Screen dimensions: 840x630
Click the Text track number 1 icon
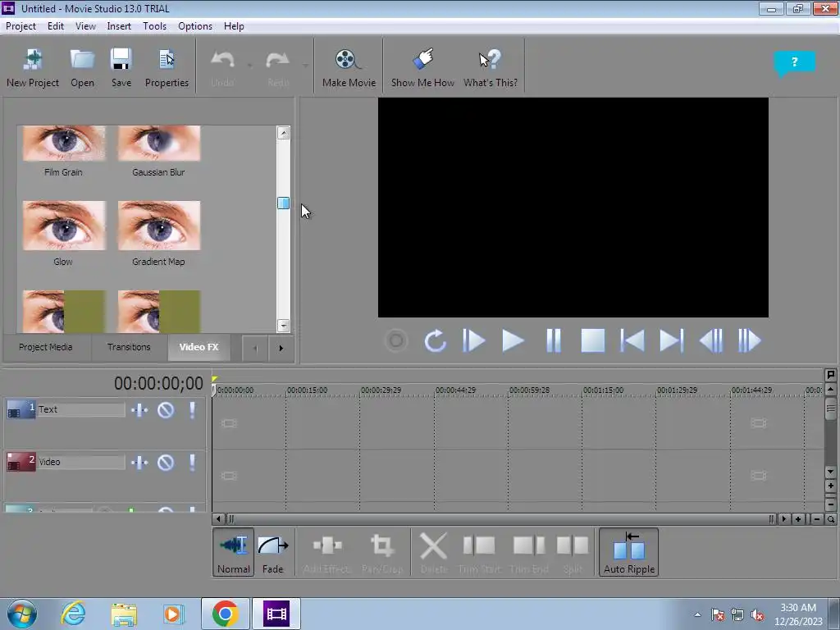pos(21,410)
